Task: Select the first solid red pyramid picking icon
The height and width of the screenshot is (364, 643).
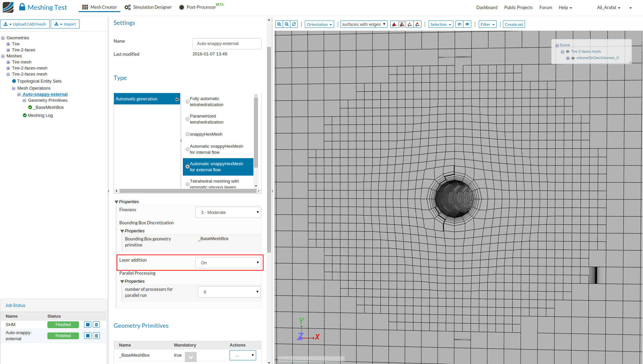Action: point(394,24)
